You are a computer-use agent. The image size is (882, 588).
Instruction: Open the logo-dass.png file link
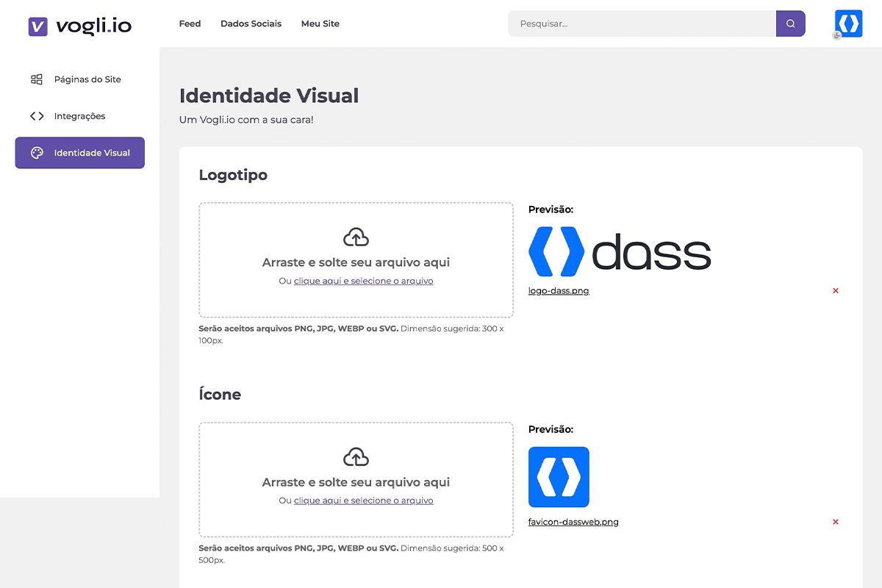559,291
